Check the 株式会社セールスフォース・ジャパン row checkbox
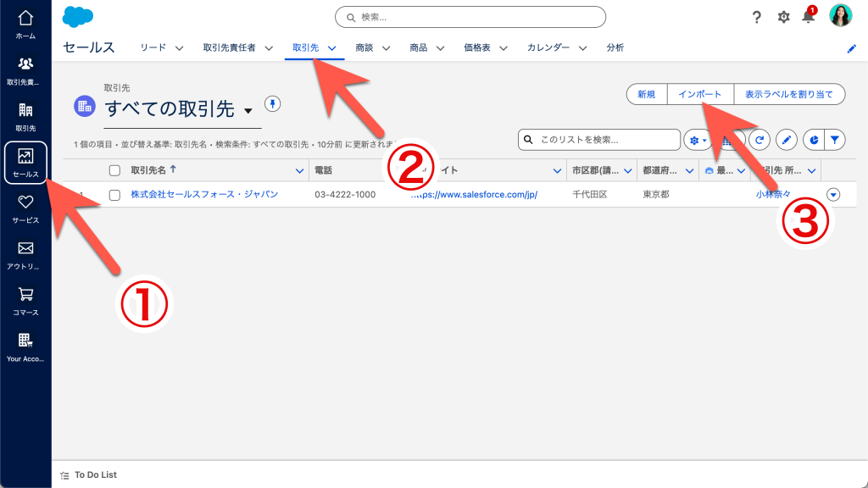868x488 pixels. (x=114, y=195)
